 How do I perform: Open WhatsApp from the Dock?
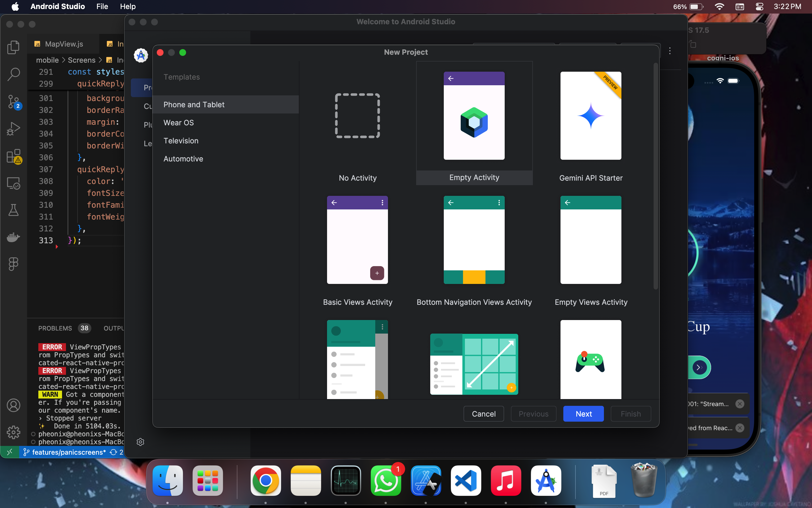(386, 480)
